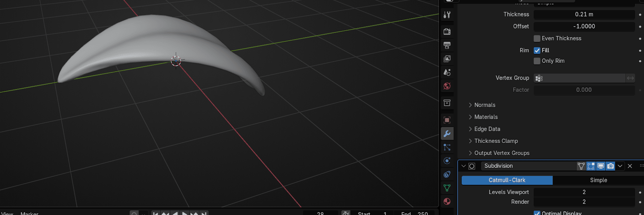Screen dimensions: 644x215
Task: Open the Subdivision modifier options dropdown arrow
Action: [620, 166]
